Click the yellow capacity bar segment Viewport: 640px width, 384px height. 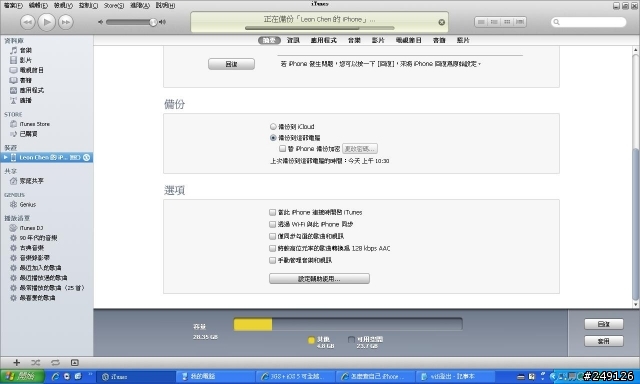click(253, 324)
